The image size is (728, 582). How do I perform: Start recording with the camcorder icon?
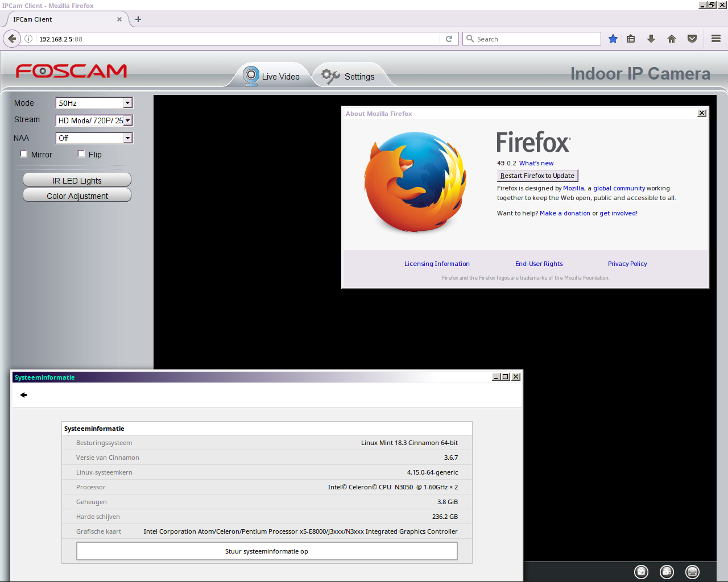click(667, 572)
